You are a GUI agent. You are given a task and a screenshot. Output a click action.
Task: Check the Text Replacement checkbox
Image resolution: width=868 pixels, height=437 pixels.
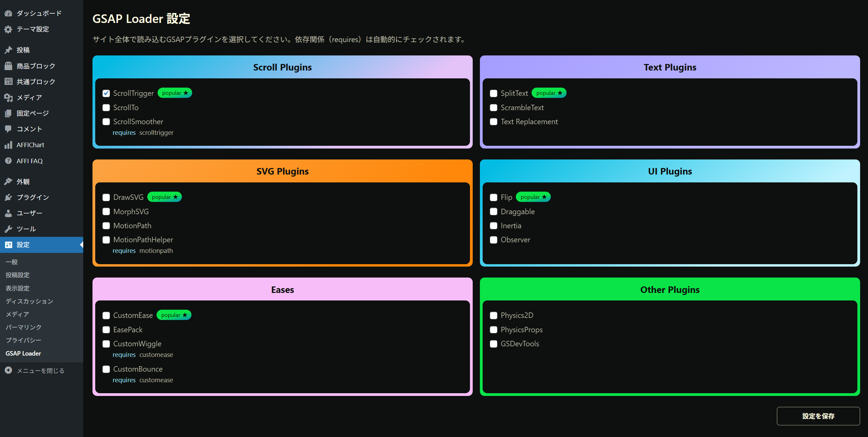coord(494,122)
